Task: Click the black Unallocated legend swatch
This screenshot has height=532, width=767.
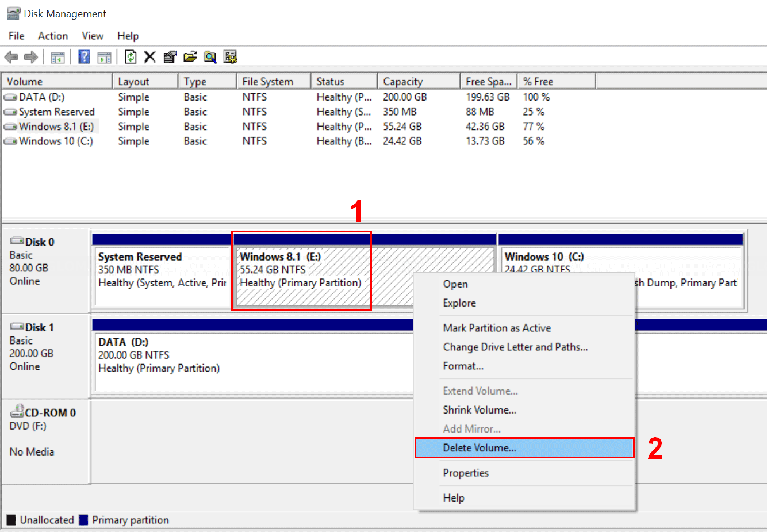Action: click(x=11, y=520)
